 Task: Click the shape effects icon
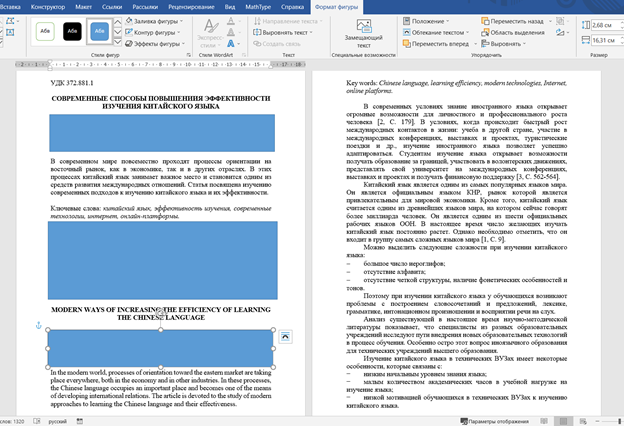pos(129,43)
